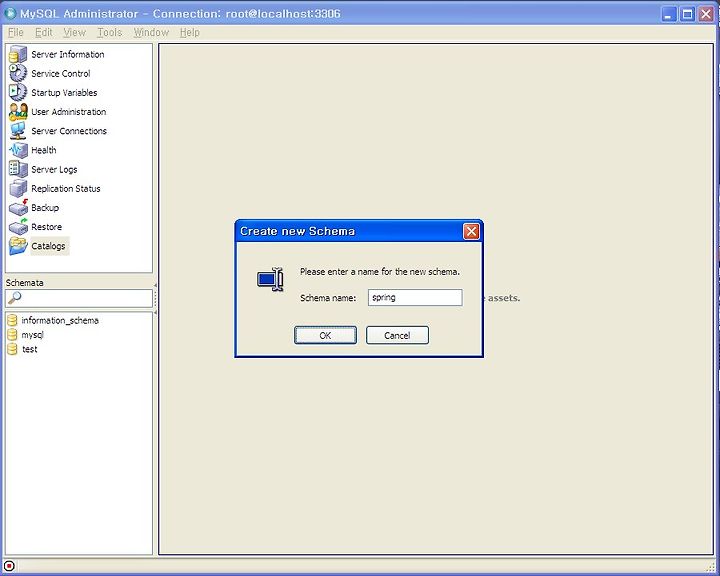Select the Replication Status icon
Image resolution: width=720 pixels, height=576 pixels.
[x=18, y=188]
